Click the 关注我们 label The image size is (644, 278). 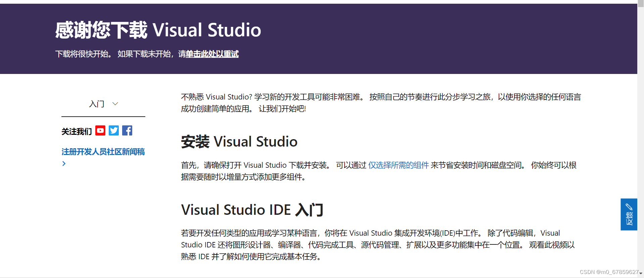pyautogui.click(x=77, y=131)
